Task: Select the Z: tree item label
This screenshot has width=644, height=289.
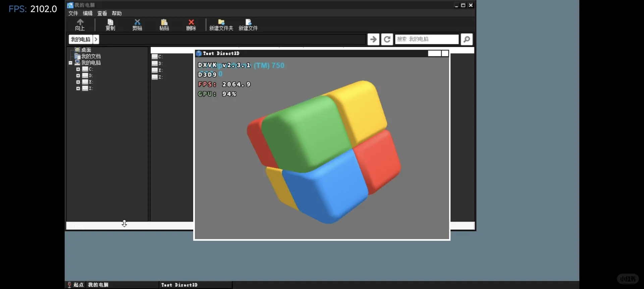Action: tap(91, 88)
